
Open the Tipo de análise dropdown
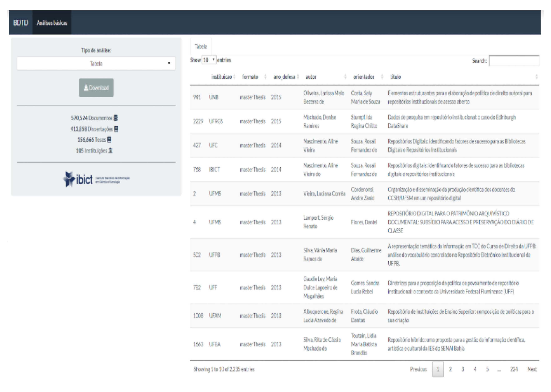click(x=96, y=64)
